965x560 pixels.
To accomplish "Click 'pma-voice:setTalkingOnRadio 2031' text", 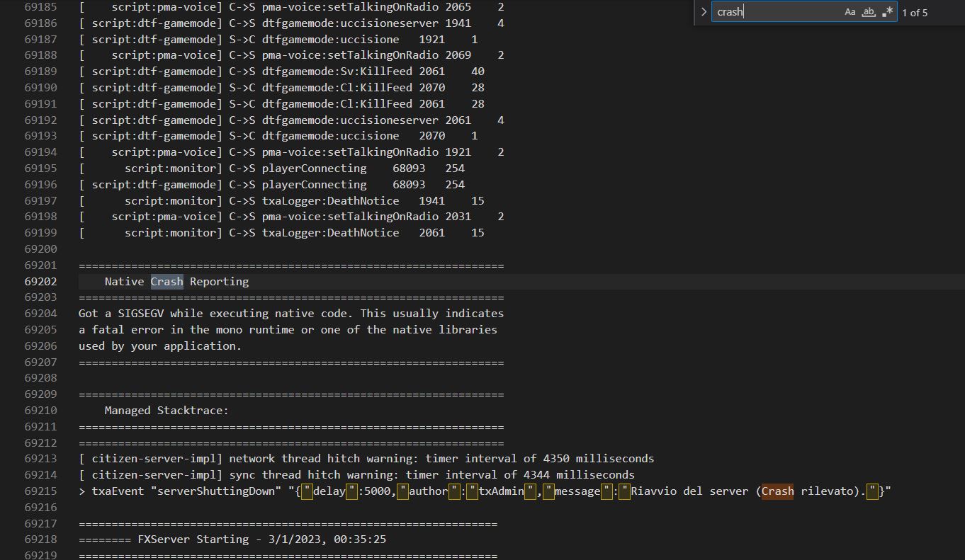I will [x=366, y=217].
